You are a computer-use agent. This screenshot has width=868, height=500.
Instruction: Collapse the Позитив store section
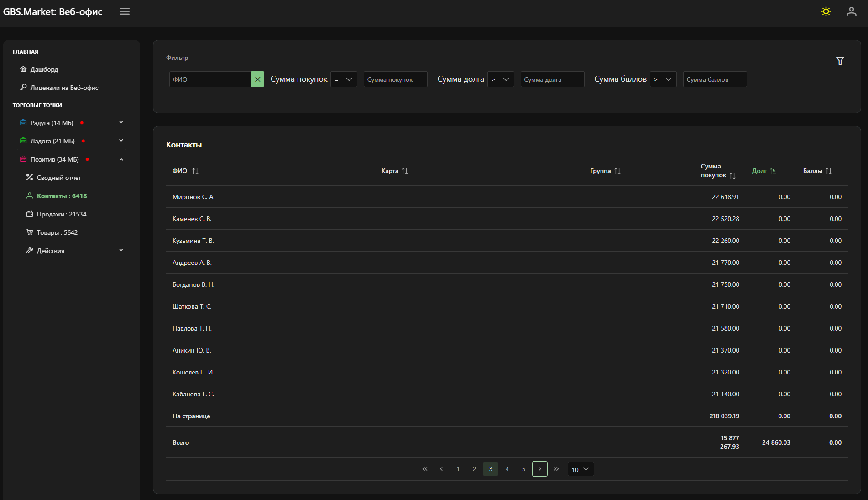click(x=121, y=159)
